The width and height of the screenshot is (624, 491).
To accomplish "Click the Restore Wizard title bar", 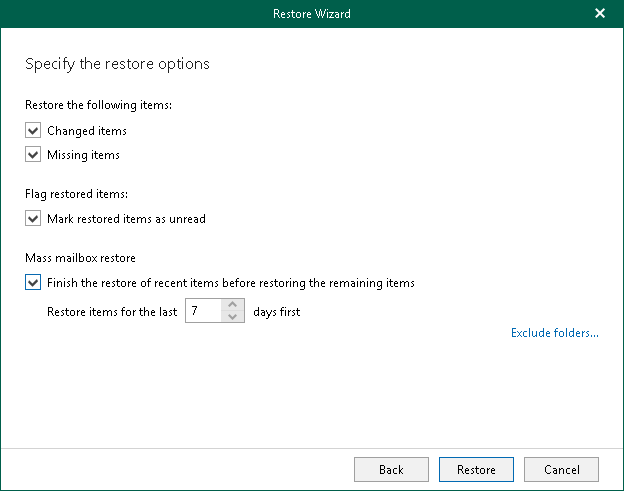I will click(311, 14).
